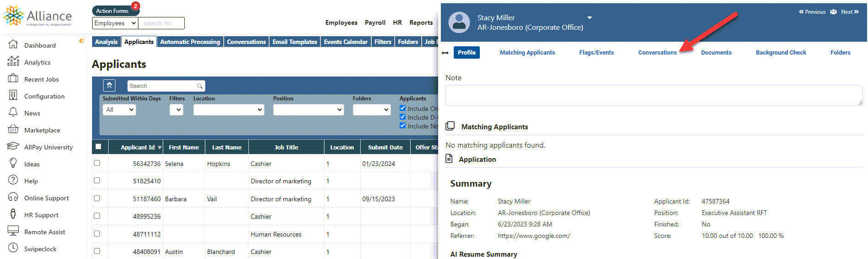Check the box for applicant 48408091
This screenshot has height=259, width=868.
pyautogui.click(x=97, y=251)
